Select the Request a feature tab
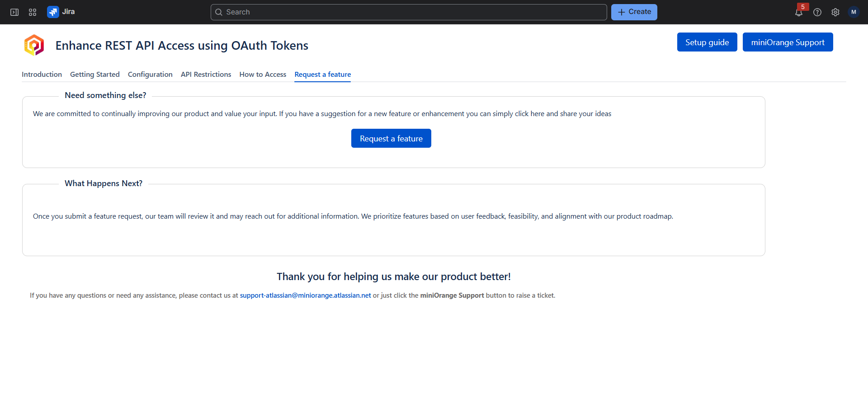The width and height of the screenshot is (868, 412). (323, 75)
